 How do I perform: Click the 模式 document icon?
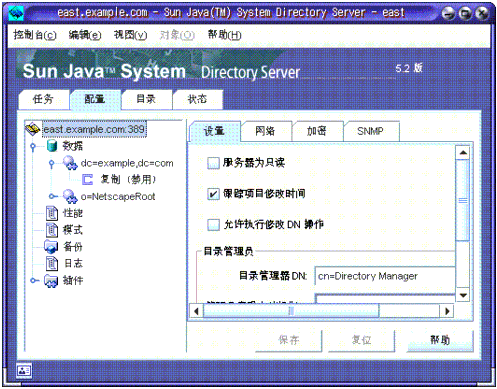(x=52, y=230)
